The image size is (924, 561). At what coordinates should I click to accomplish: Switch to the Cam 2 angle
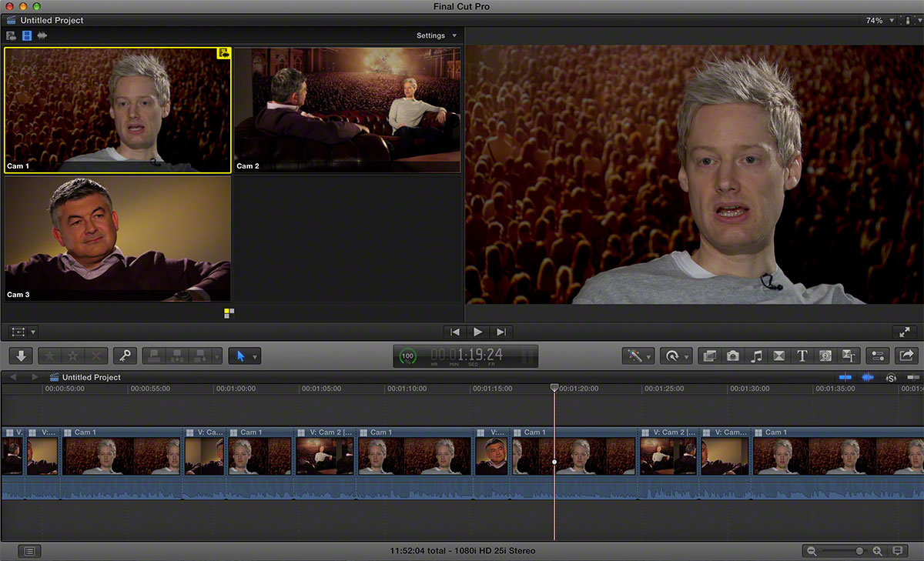[x=347, y=110]
